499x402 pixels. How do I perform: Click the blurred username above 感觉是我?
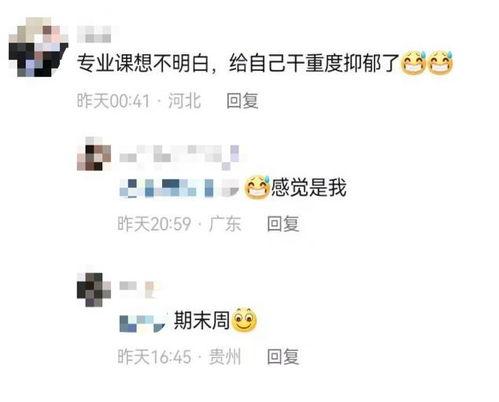179,156
